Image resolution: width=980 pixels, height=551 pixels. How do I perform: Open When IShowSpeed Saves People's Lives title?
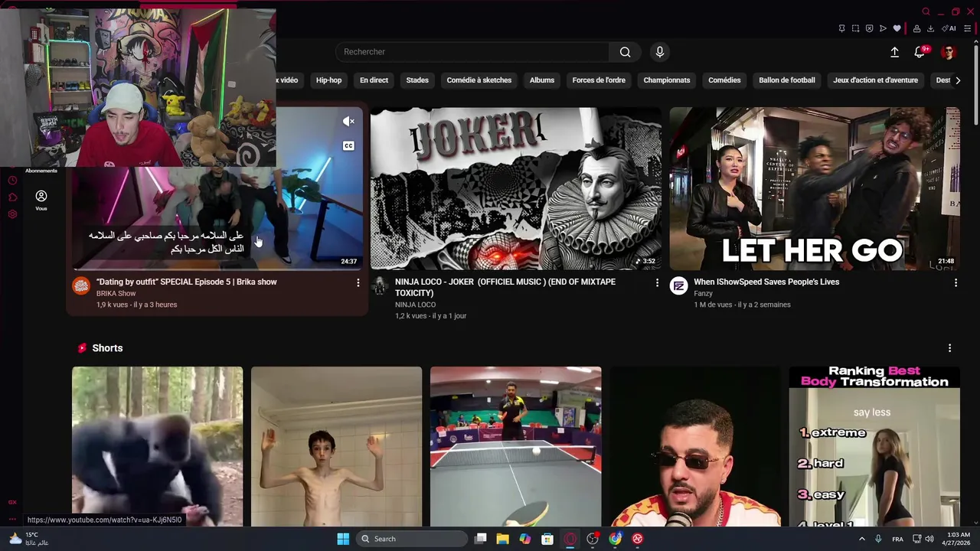766,282
